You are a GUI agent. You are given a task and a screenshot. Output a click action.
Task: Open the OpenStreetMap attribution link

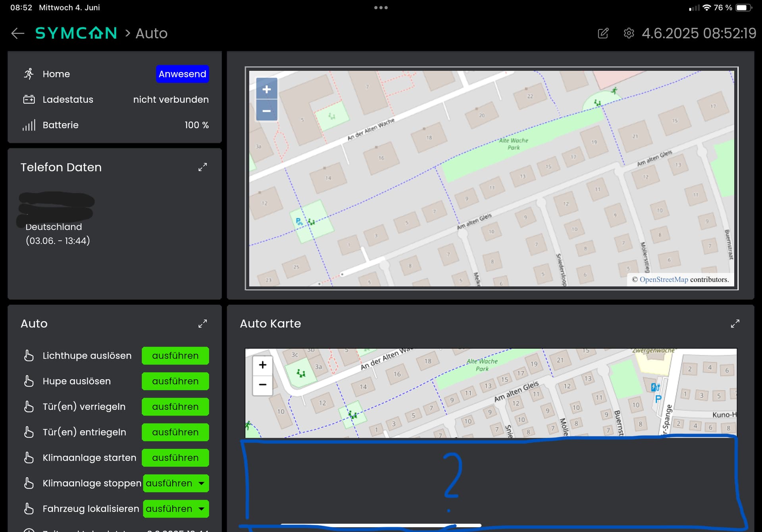pos(664,280)
